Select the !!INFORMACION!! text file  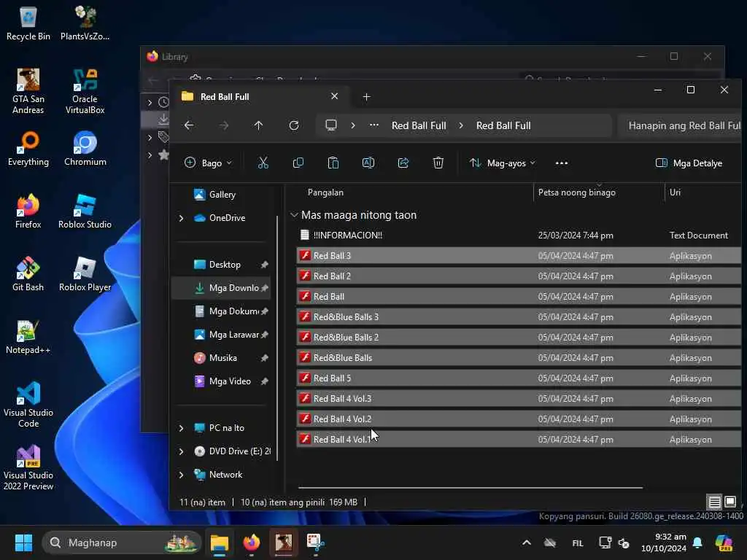(x=519, y=236)
